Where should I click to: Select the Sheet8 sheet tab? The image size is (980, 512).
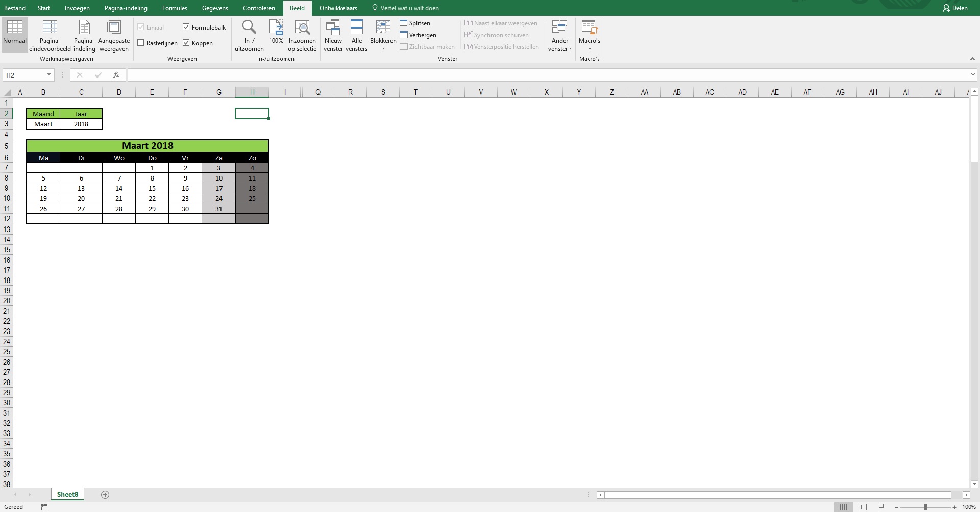pos(67,494)
